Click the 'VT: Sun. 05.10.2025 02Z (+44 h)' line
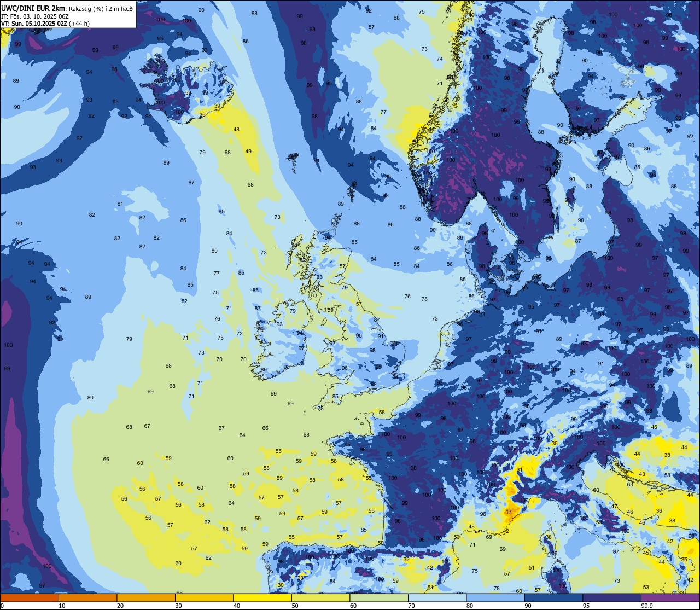 coord(45,24)
